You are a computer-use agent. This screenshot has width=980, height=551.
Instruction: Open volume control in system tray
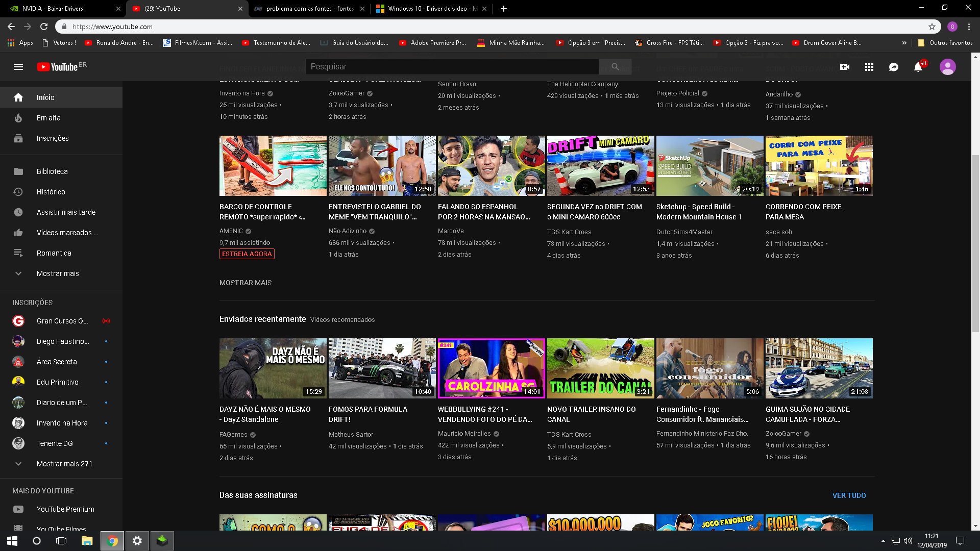point(908,541)
